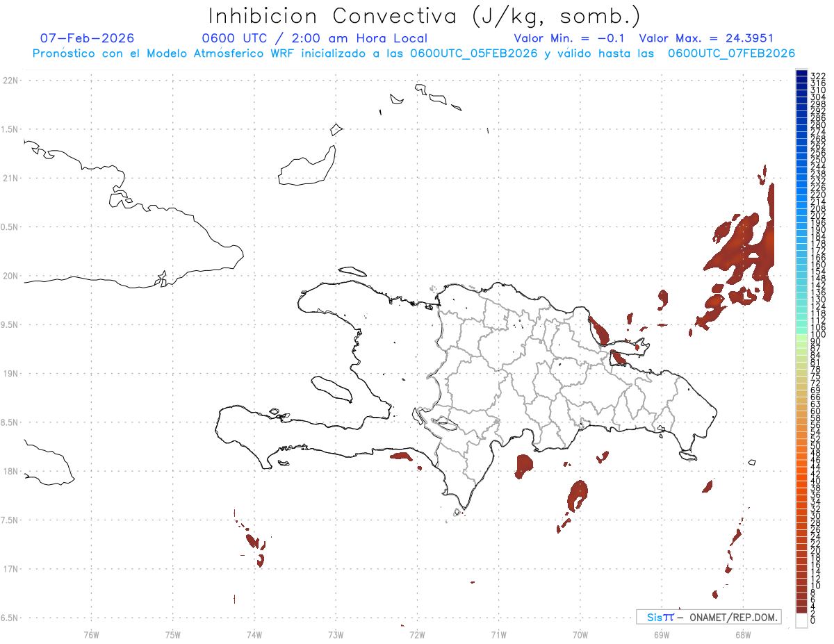Viewport: 834px width, 644px height.
Task: Click the "18N" latitude label
Action: (10, 471)
